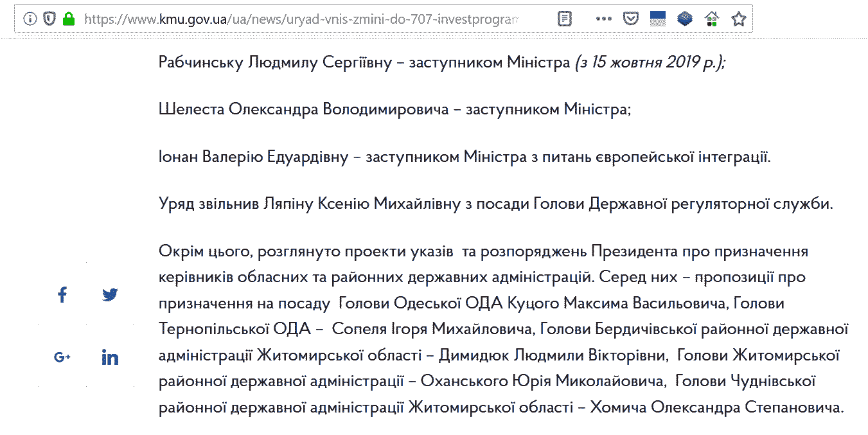This screenshot has height=435, width=868.
Task: Bookmark this page with the star
Action: 739,19
